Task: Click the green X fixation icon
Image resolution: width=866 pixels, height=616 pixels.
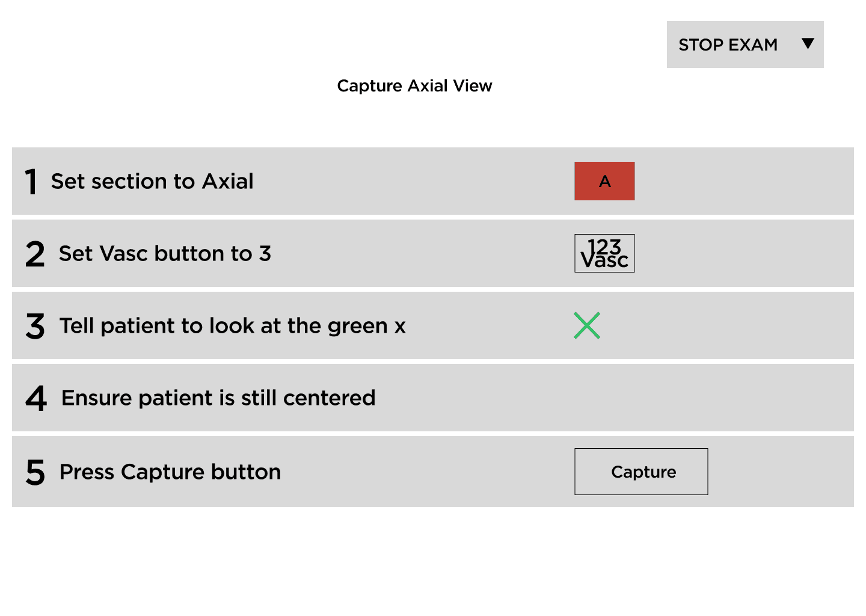Action: 587,325
